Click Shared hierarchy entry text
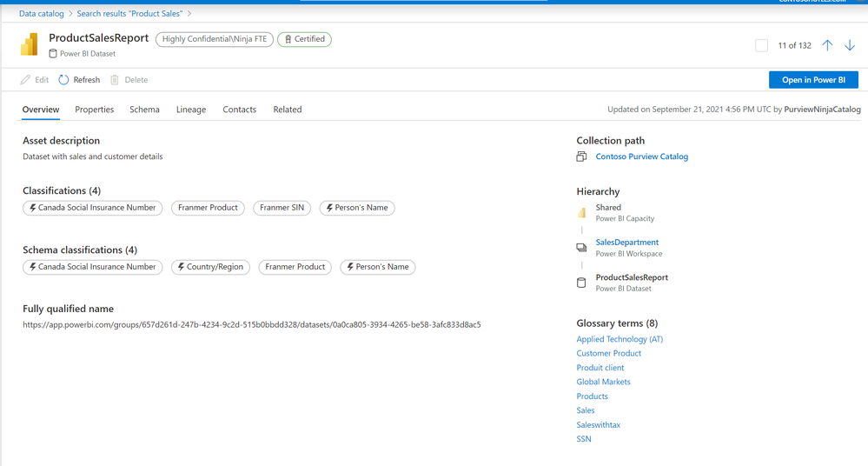 pyautogui.click(x=608, y=207)
